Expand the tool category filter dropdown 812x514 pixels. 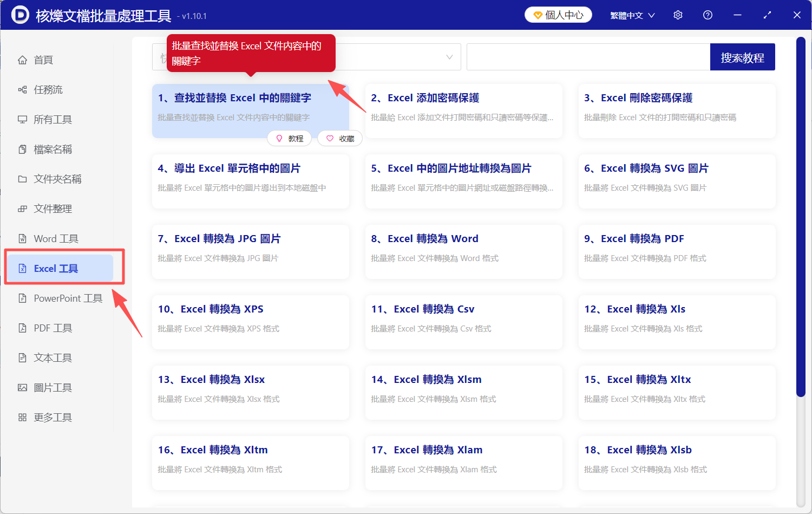pyautogui.click(x=448, y=56)
